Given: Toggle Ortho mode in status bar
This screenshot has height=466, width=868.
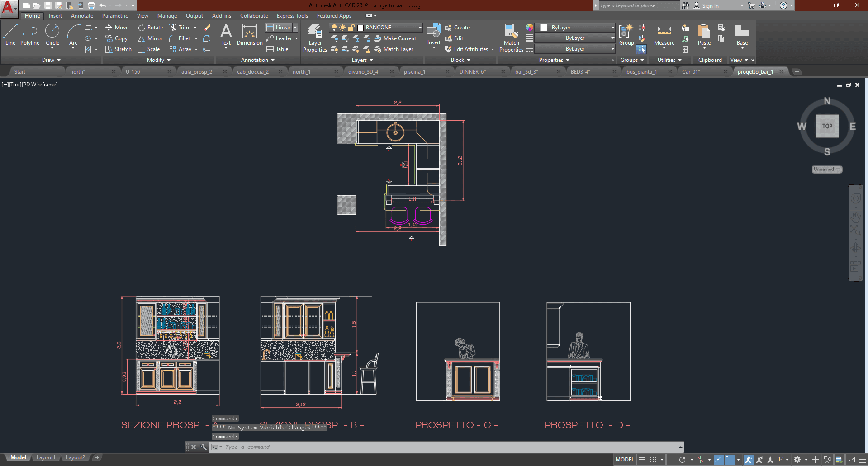Looking at the screenshot, I should coord(672,460).
